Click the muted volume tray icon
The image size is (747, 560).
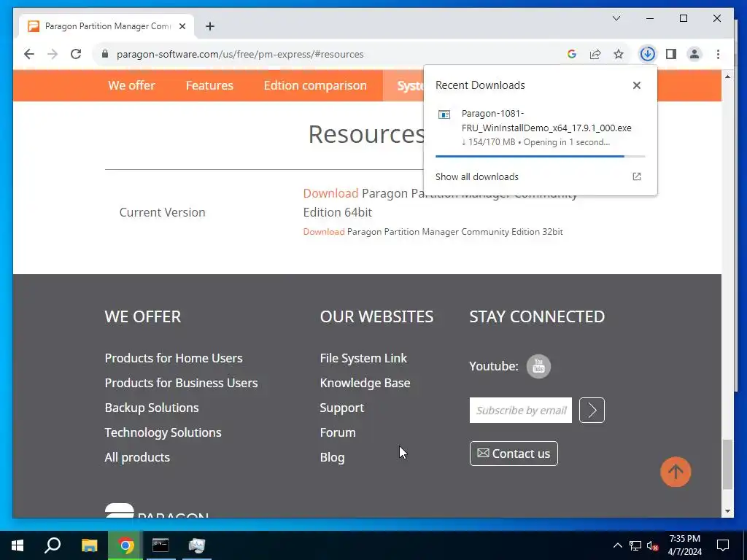652,545
